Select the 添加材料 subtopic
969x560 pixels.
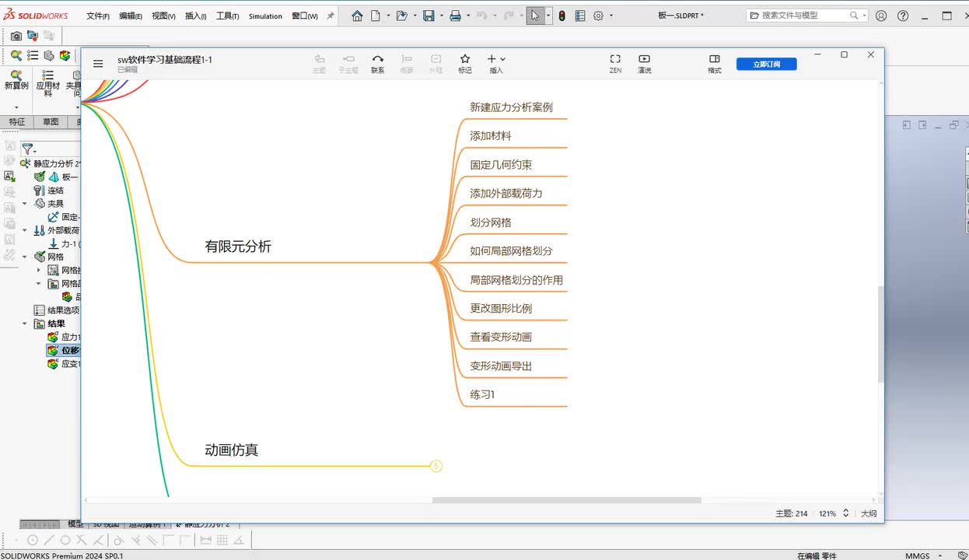tap(491, 136)
